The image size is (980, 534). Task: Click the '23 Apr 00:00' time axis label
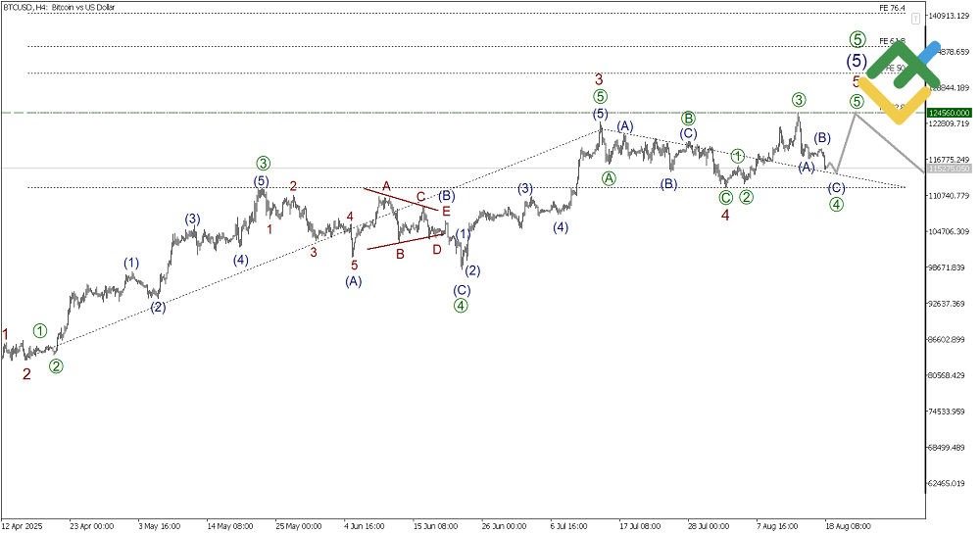click(x=91, y=526)
